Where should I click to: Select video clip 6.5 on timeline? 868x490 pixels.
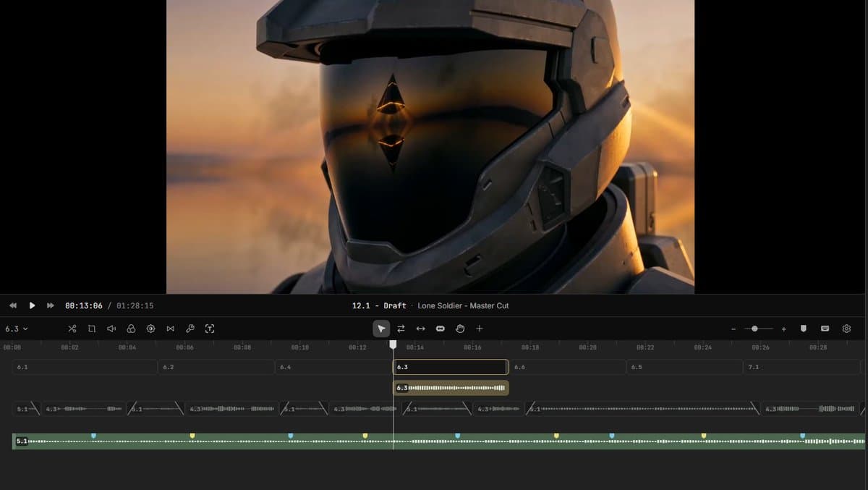click(685, 367)
